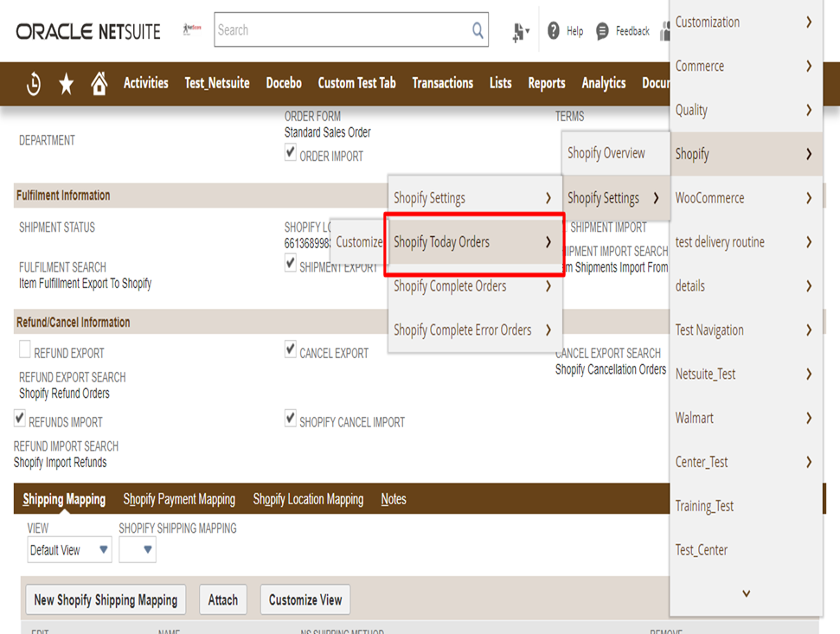Open Shopify Today Orders menu item
840x634 pixels.
point(473,242)
